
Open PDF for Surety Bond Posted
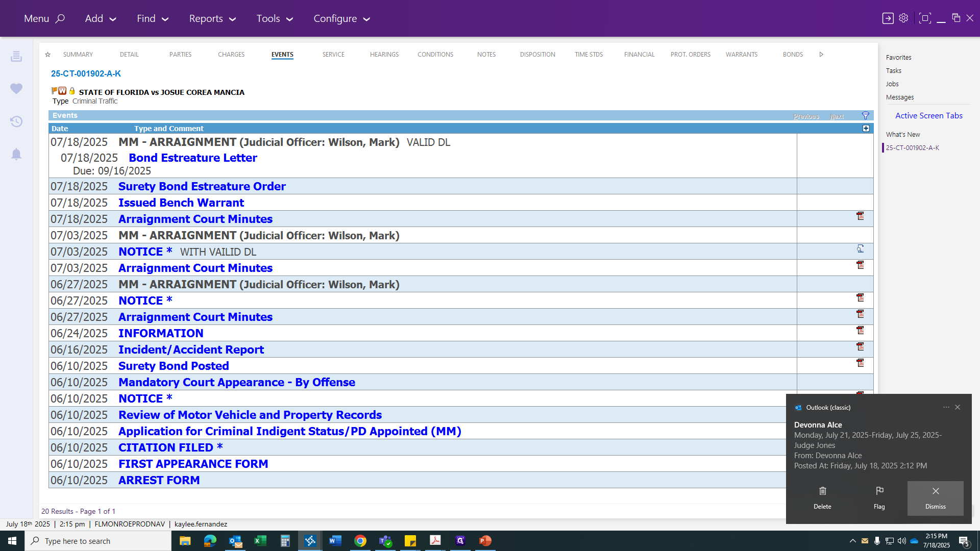click(860, 363)
